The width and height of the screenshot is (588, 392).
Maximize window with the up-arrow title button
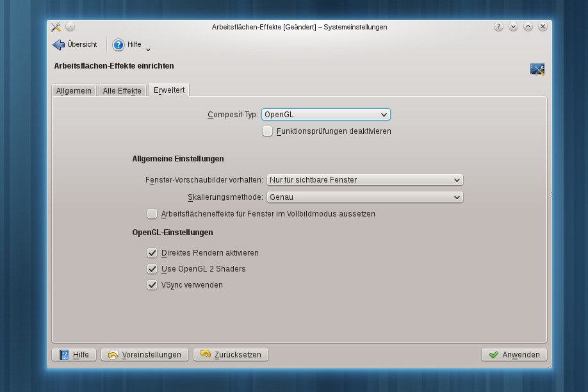coord(528,27)
